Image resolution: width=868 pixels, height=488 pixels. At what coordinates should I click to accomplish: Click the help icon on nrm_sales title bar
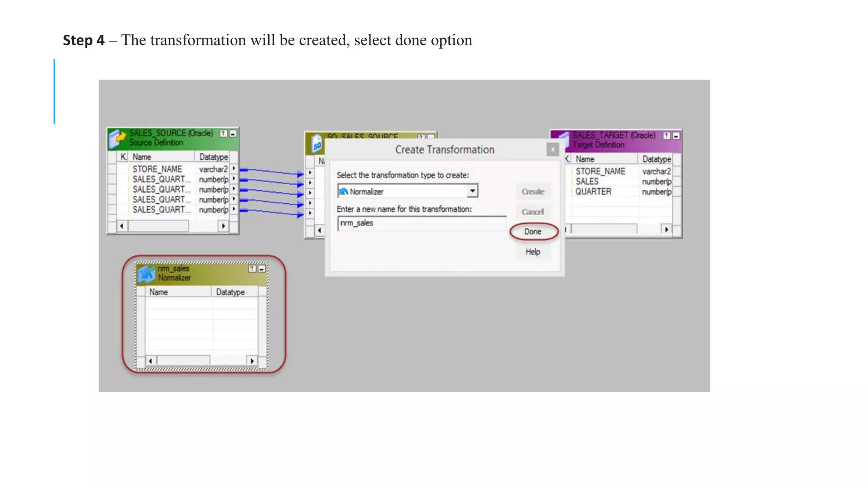252,269
